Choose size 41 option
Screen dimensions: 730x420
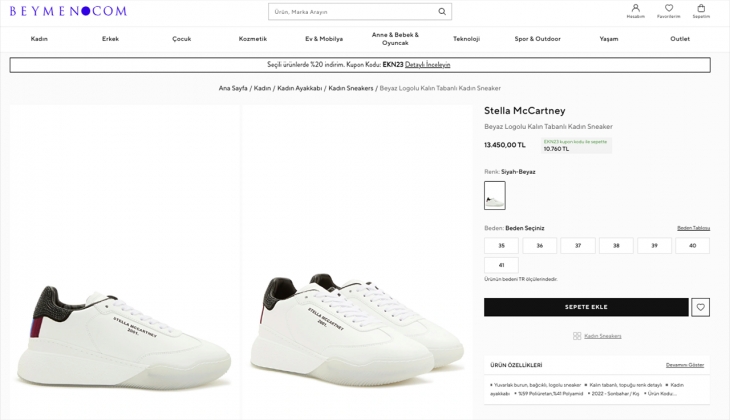pyautogui.click(x=501, y=265)
